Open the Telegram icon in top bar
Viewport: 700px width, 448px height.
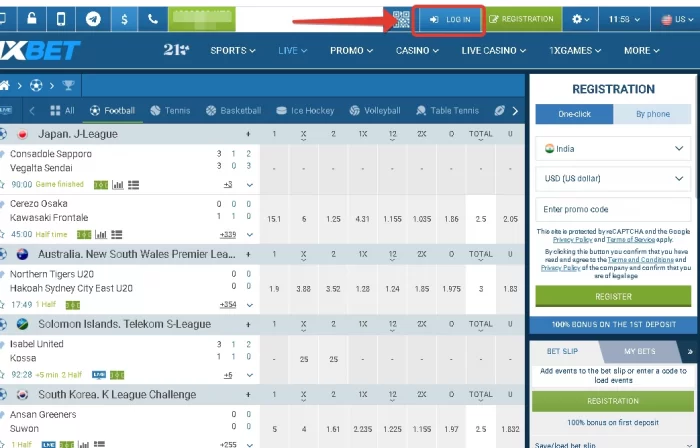click(x=93, y=19)
